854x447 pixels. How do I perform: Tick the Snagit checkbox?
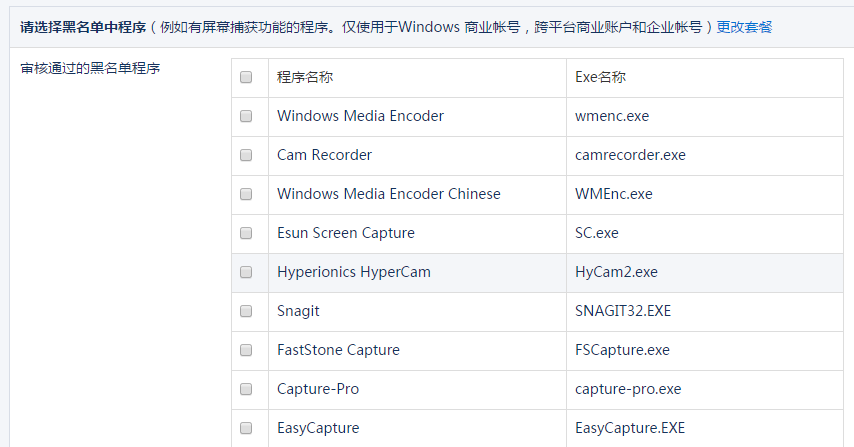click(246, 311)
